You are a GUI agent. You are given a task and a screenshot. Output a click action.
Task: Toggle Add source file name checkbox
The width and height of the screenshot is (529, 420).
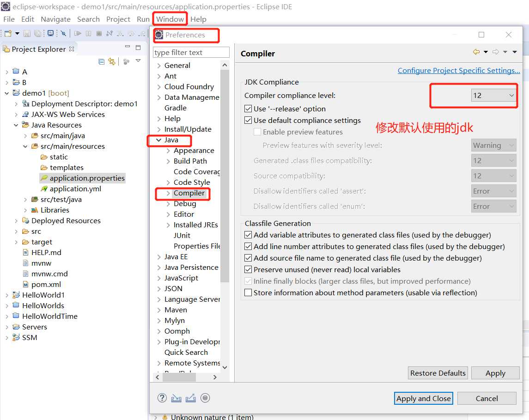coord(248,258)
